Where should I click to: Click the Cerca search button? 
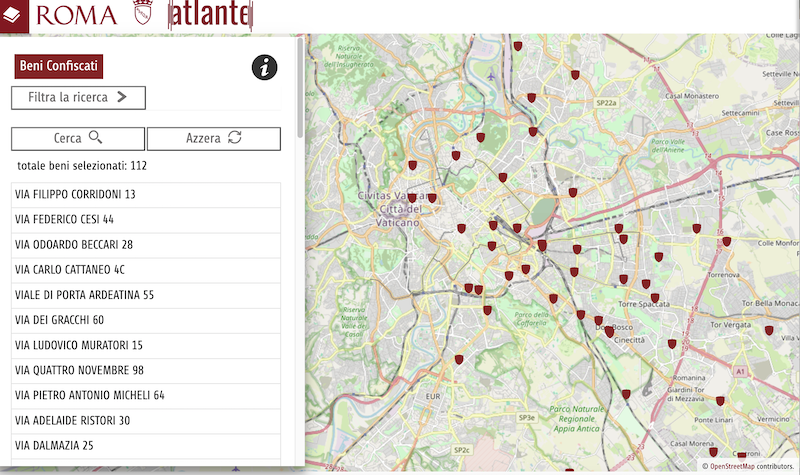78,138
